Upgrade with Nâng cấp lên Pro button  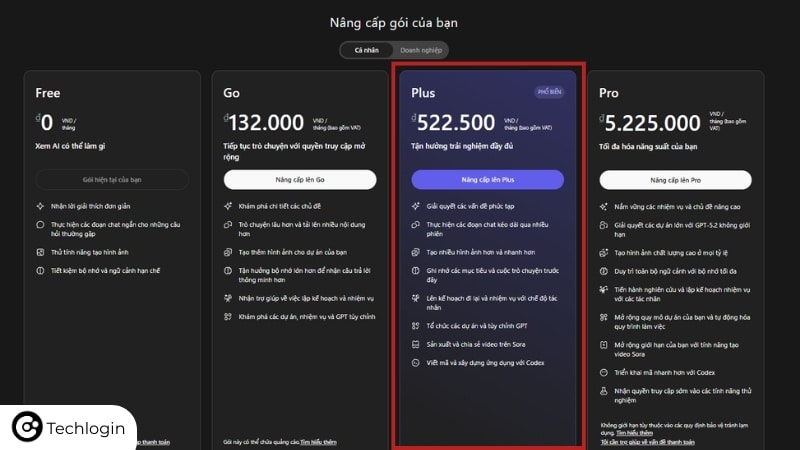[x=675, y=180]
